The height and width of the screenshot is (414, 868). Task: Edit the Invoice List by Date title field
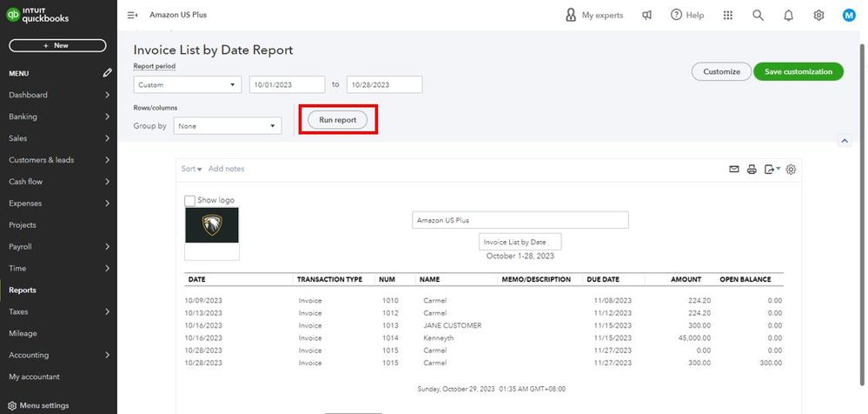tap(520, 242)
